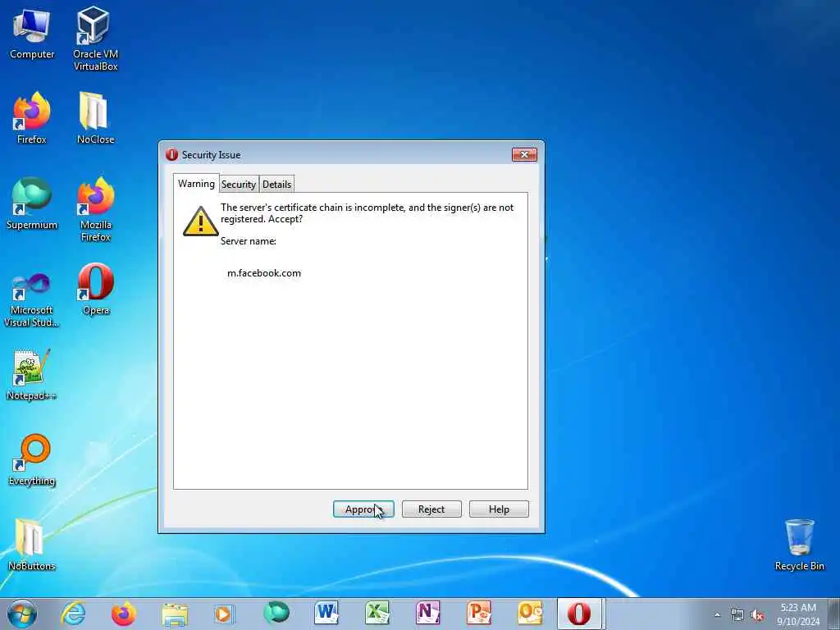Select the Opera desktop shortcut
Screen dimensions: 840x630
tap(95, 290)
